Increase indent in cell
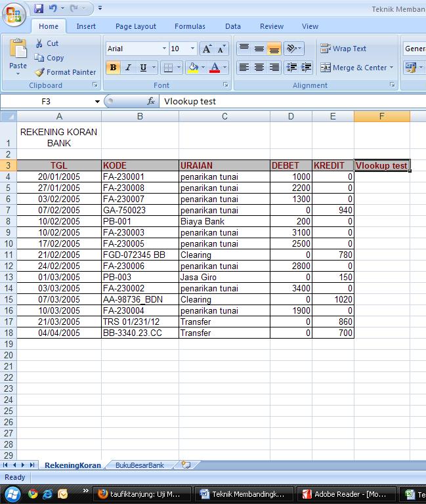426x504 pixels. 306,68
